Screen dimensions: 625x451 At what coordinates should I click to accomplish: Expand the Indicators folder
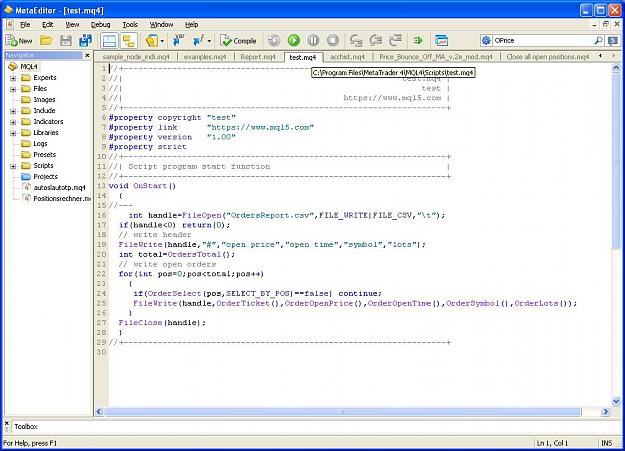point(13,122)
